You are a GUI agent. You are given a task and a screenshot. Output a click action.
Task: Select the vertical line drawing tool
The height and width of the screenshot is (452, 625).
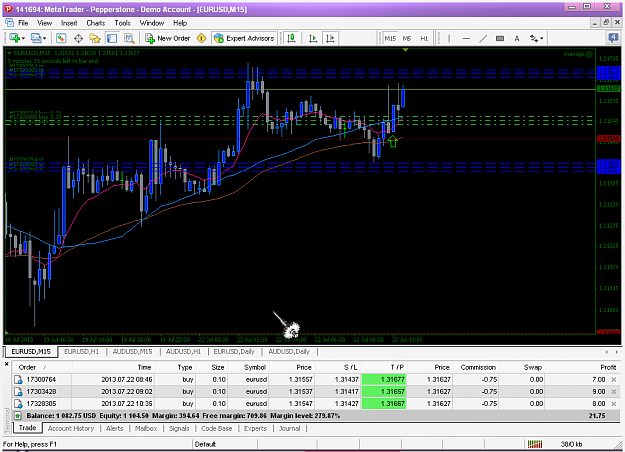(x=449, y=38)
